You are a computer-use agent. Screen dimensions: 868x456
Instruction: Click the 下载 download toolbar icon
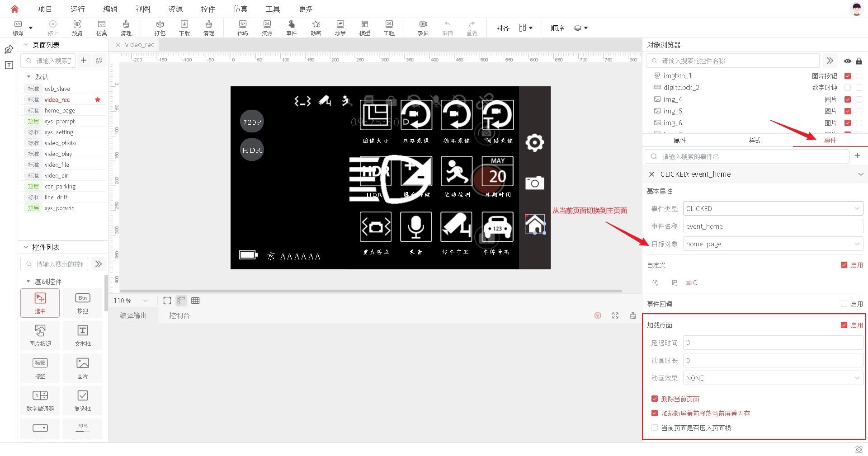pyautogui.click(x=184, y=28)
